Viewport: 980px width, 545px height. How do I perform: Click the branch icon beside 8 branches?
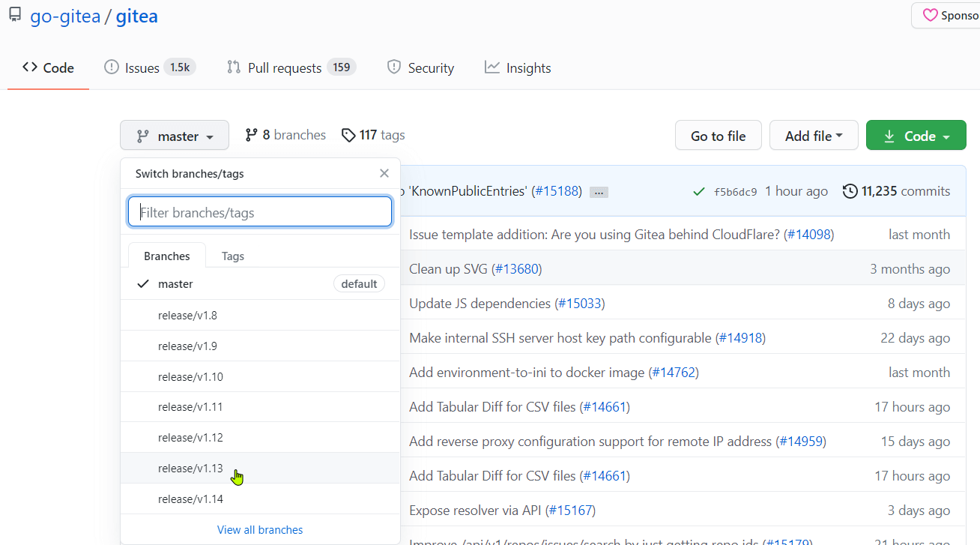point(252,135)
